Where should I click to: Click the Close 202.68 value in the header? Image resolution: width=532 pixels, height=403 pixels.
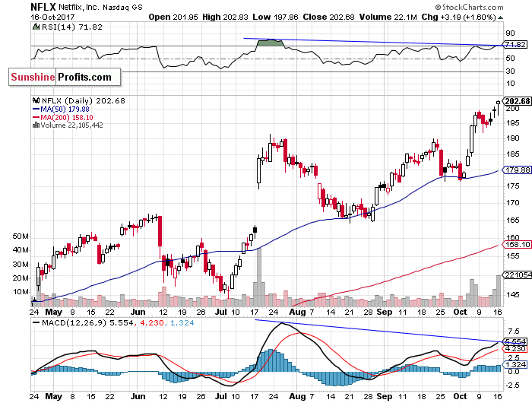[328, 17]
